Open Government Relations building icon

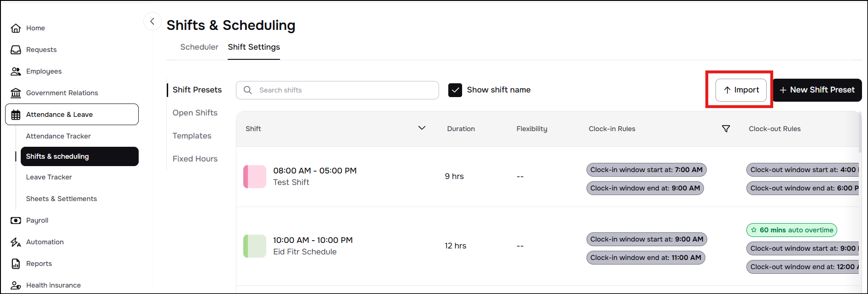(x=16, y=93)
